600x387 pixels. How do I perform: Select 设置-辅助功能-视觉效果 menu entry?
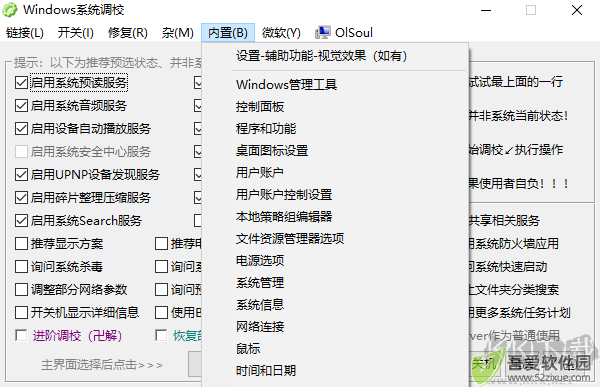335,56
